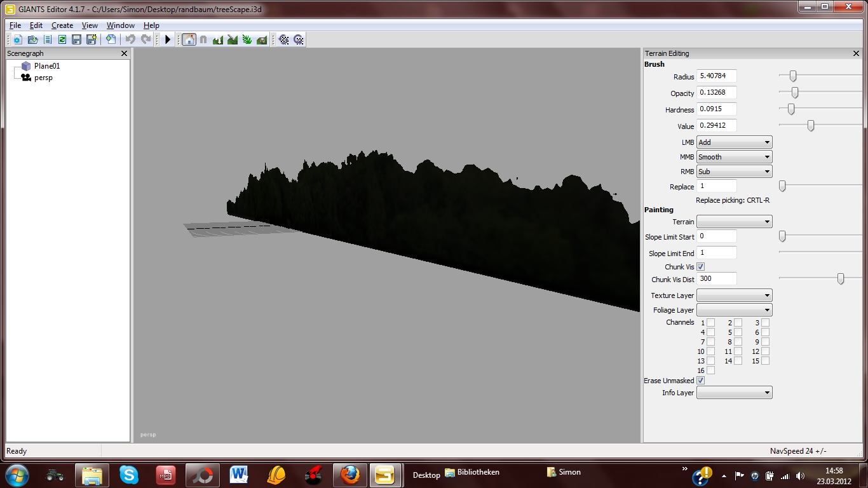Open the RMB dropdown showing Sub

pyautogui.click(x=735, y=172)
